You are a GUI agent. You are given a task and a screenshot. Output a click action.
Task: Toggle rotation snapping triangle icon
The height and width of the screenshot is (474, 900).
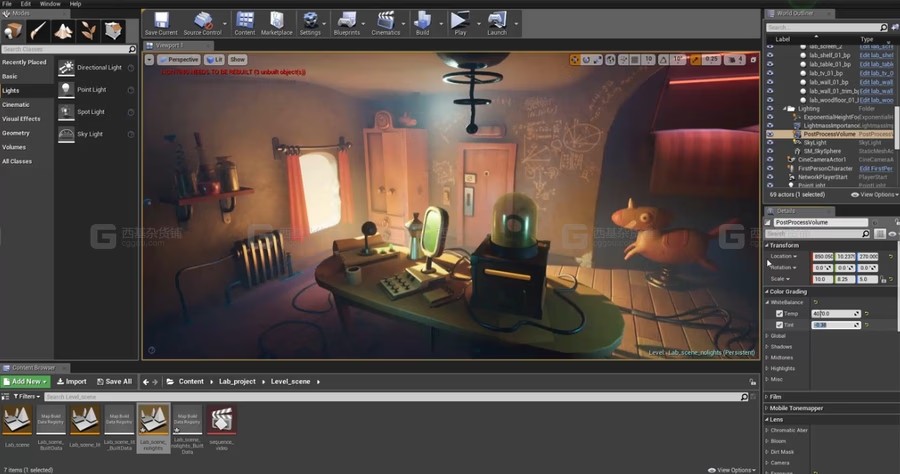coord(663,60)
